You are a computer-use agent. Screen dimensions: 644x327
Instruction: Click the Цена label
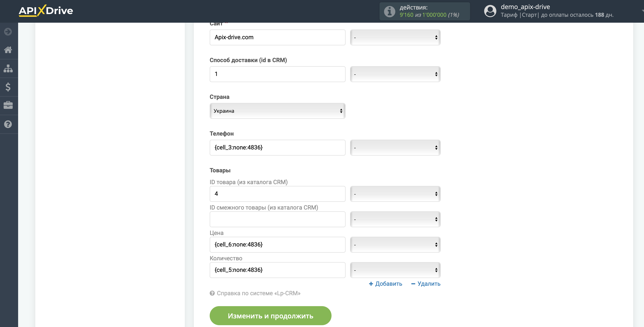pos(216,233)
